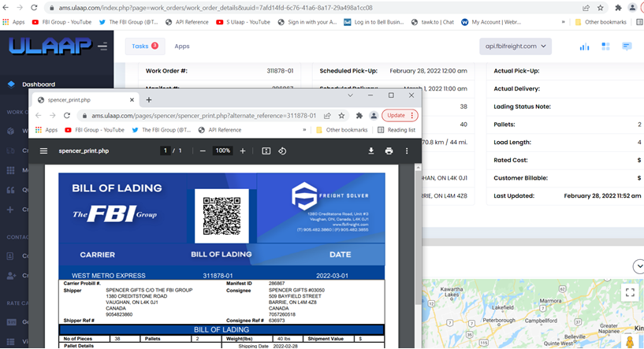Rotate the PDF counterclockwise
This screenshot has width=644, height=349.
(282, 150)
